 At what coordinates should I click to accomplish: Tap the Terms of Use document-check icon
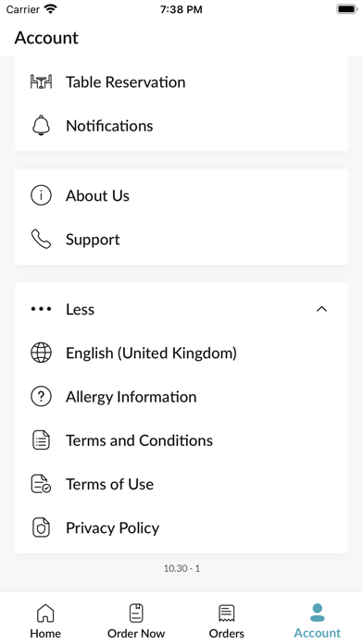coord(41,484)
